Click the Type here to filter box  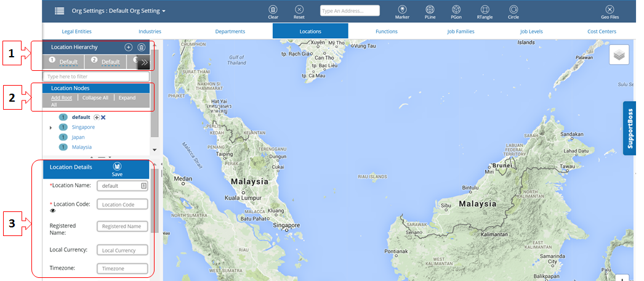click(96, 76)
